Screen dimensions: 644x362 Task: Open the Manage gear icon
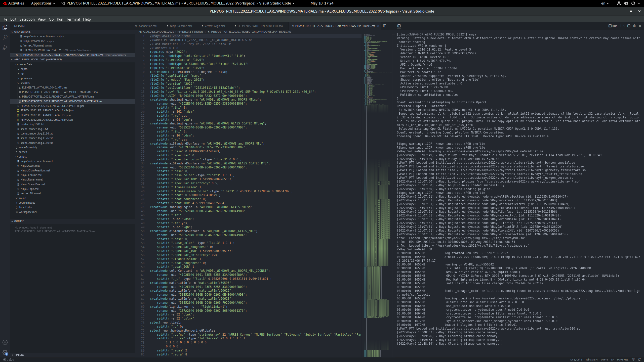[x=5, y=352]
